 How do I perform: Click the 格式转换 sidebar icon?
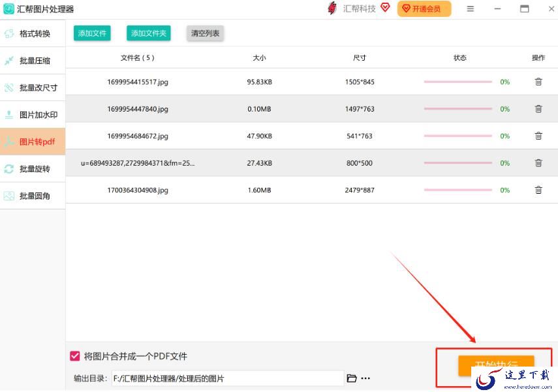9,34
